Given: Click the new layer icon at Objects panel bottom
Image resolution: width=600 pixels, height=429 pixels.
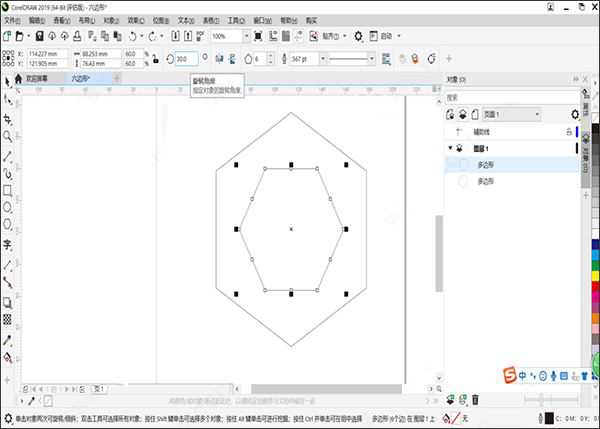Looking at the screenshot, I should tap(450, 400).
